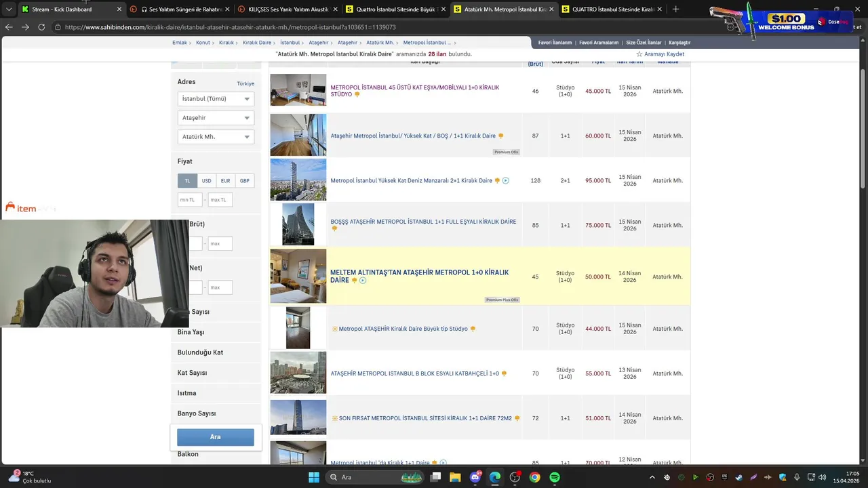Open File Explorer from taskbar
Image resolution: width=868 pixels, height=488 pixels.
[456, 477]
